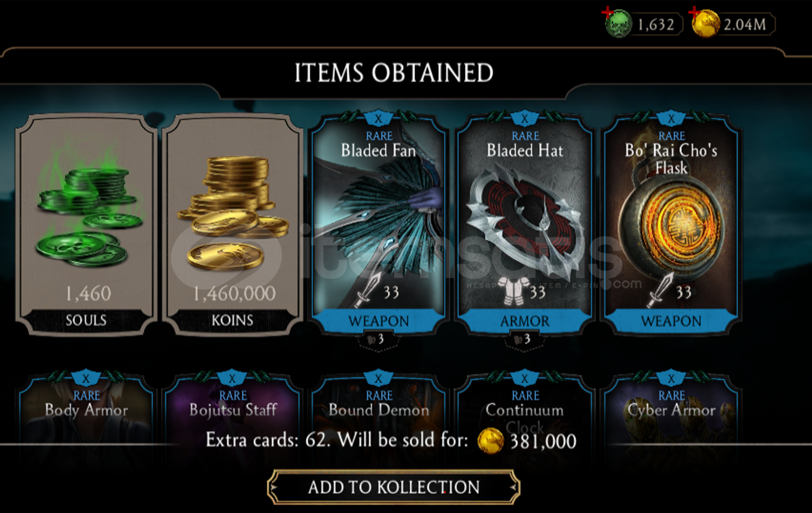812x513 pixels.
Task: Click the gold koins currency icon
Action: (x=706, y=24)
